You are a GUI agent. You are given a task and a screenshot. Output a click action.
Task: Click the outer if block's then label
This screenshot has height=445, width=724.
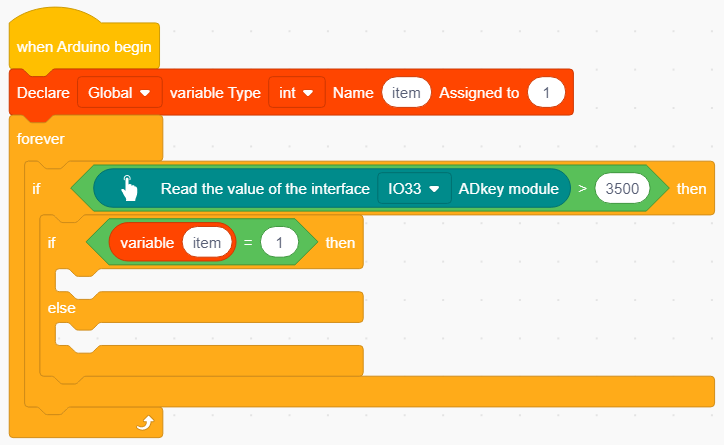691,189
